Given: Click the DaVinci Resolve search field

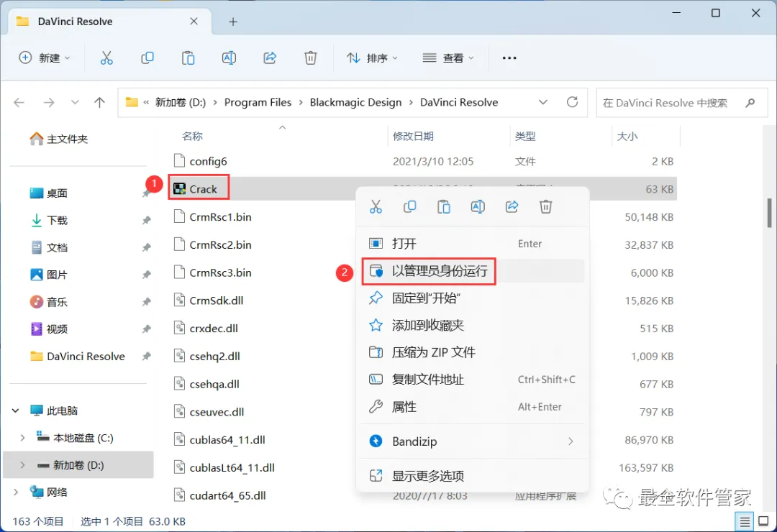Looking at the screenshot, I should 682,103.
